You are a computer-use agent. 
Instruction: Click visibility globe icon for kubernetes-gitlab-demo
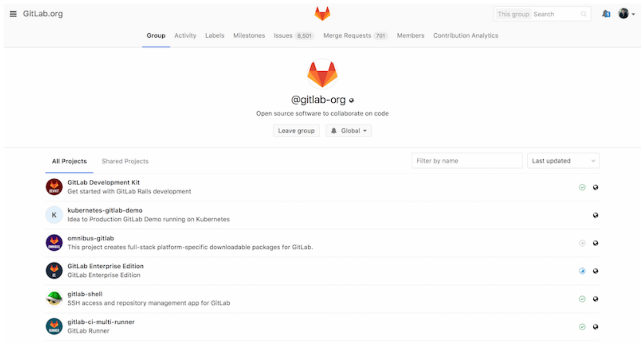point(596,216)
